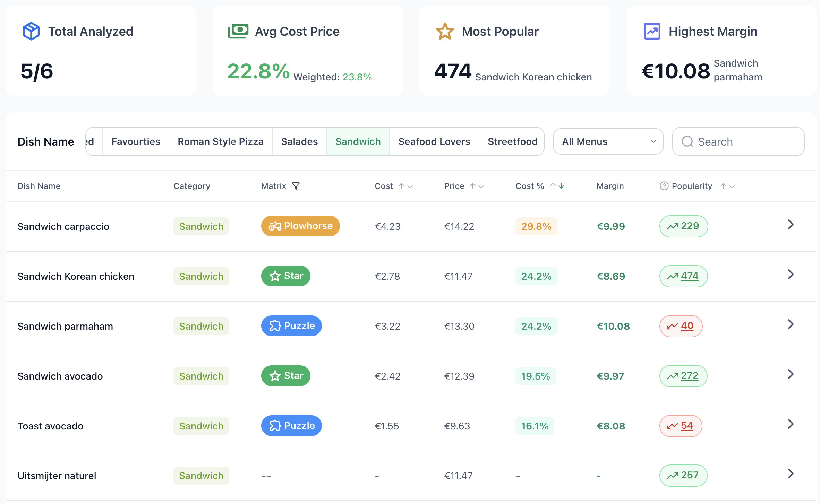Expand the Sandwich carpaccio row chevron
820x504 pixels.
coord(791,225)
